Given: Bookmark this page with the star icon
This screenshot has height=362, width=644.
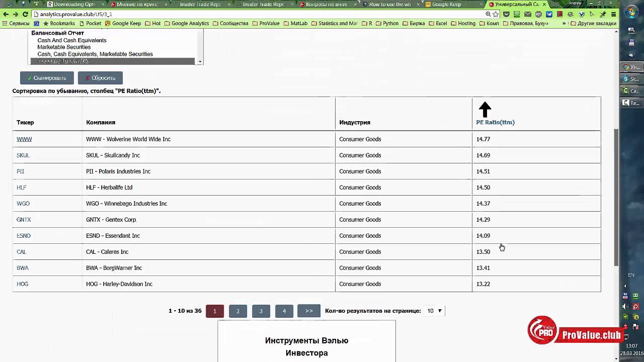Looking at the screenshot, I should 496,14.
